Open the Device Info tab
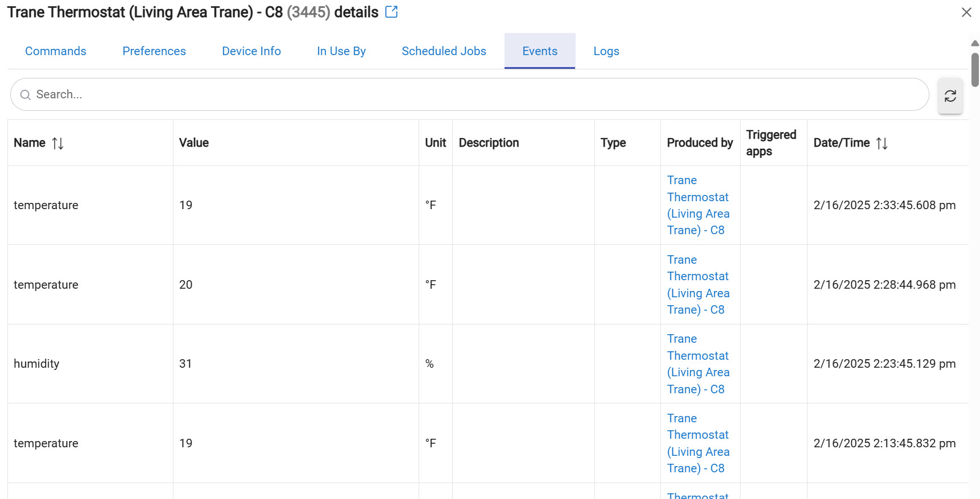 click(251, 51)
